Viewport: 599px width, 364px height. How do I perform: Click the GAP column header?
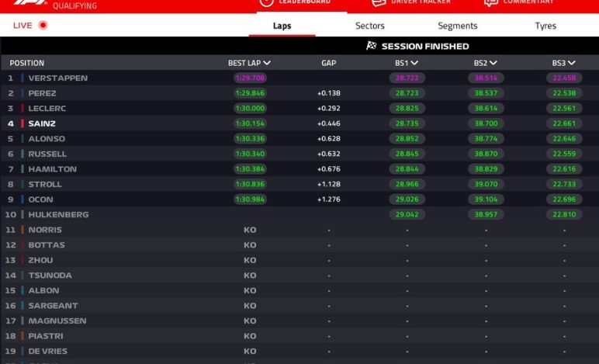328,63
